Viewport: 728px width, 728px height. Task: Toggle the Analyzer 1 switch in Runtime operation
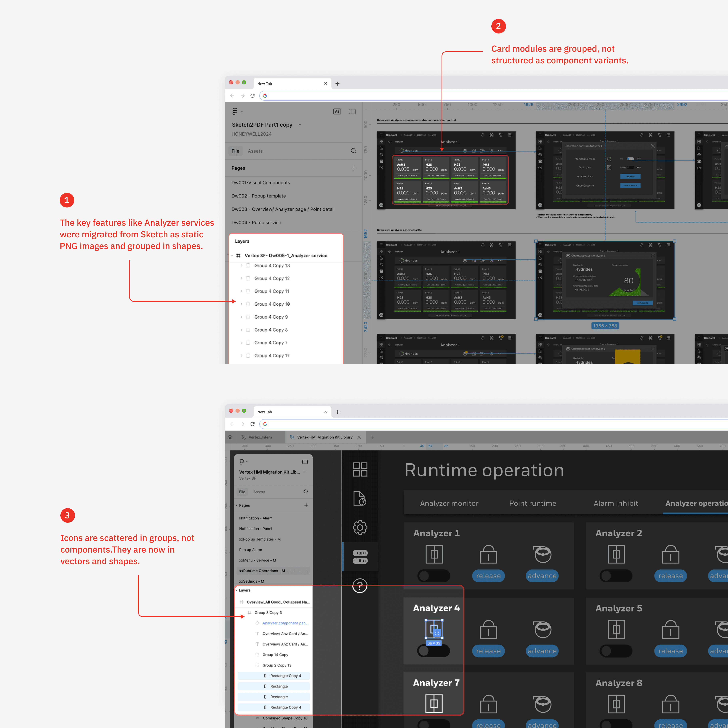[433, 576]
